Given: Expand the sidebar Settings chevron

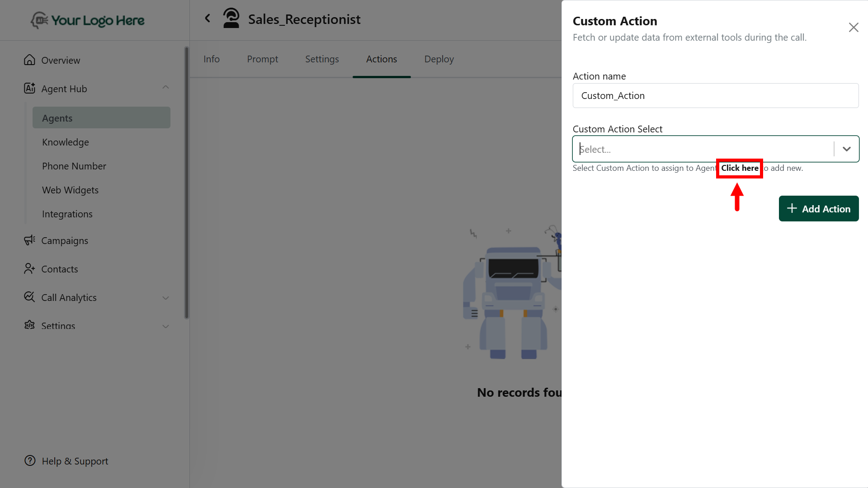Looking at the screenshot, I should click(x=165, y=326).
